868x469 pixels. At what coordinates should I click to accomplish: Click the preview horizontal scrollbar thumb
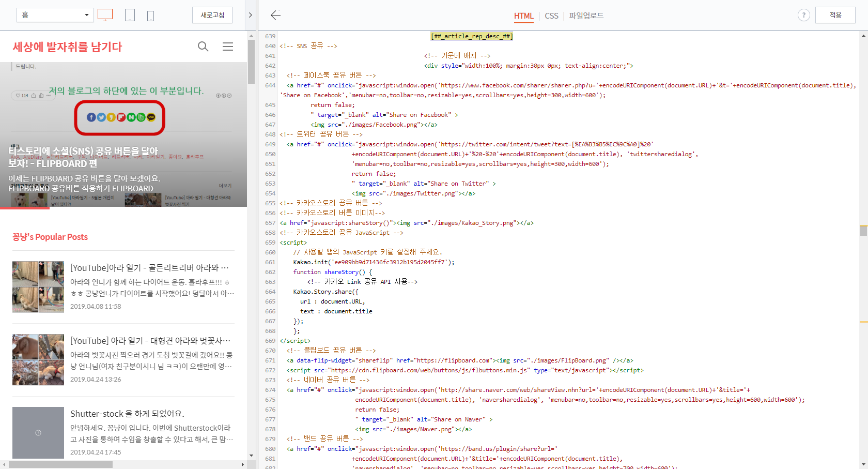click(60, 465)
